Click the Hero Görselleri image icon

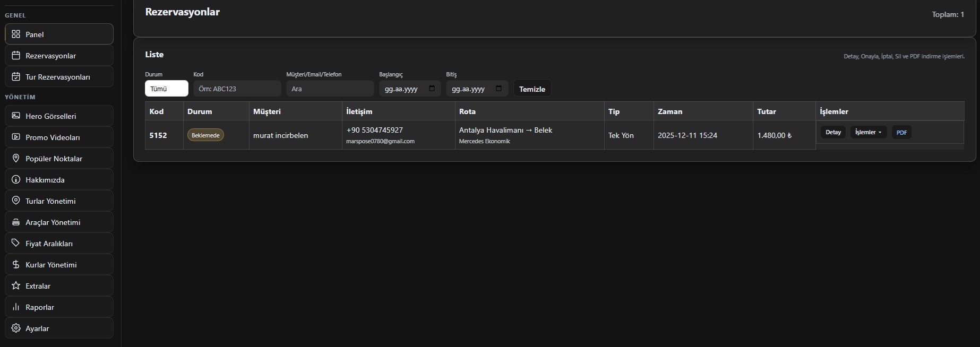[x=16, y=116]
